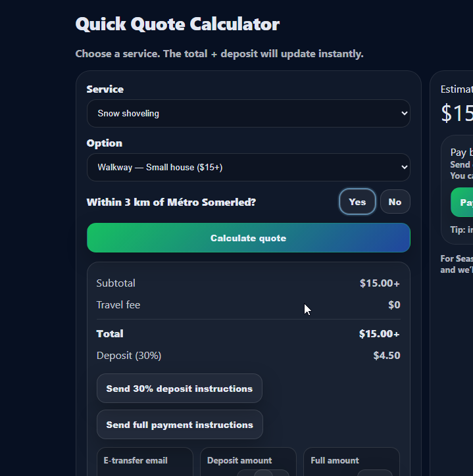Click the chevron arrow on the Option select
Viewport: 473px width, 476px height.
403,167
